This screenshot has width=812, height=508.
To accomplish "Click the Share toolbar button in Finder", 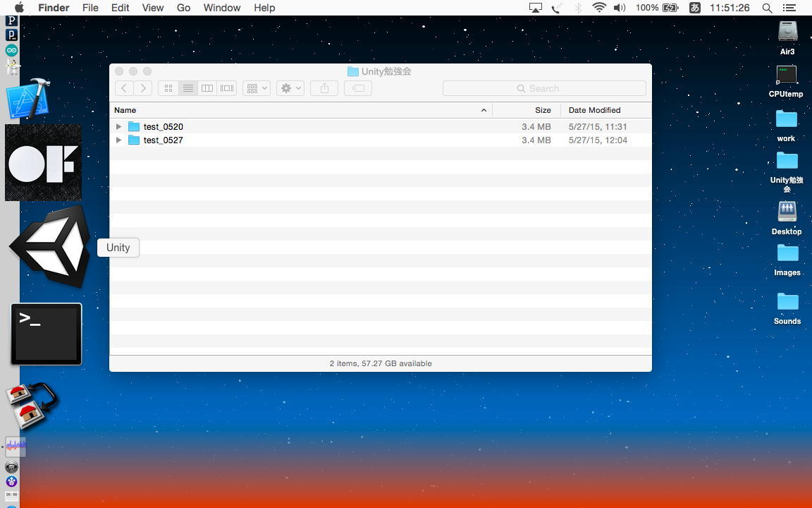I will pos(324,88).
